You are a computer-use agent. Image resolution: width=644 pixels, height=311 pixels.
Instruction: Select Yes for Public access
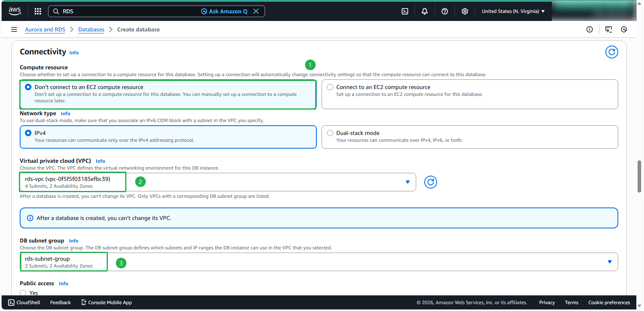coord(23,293)
